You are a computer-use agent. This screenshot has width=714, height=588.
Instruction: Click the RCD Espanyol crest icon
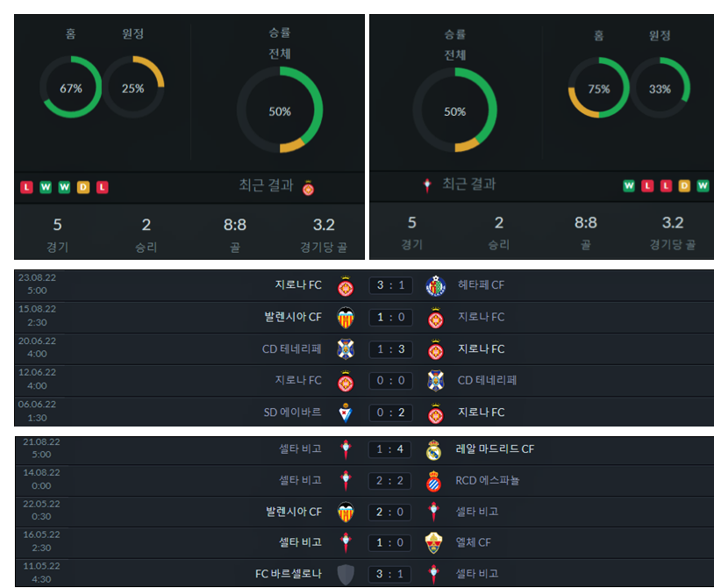click(433, 481)
